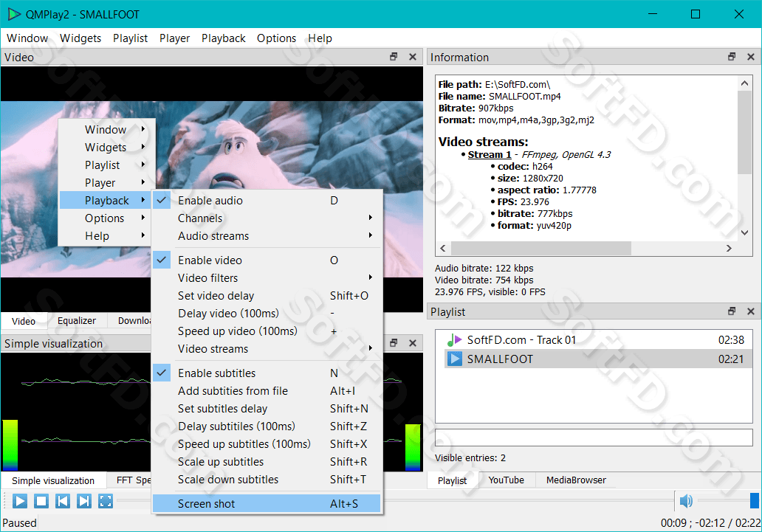Image resolution: width=762 pixels, height=532 pixels.
Task: Select Set video delay
Action: [267, 295]
